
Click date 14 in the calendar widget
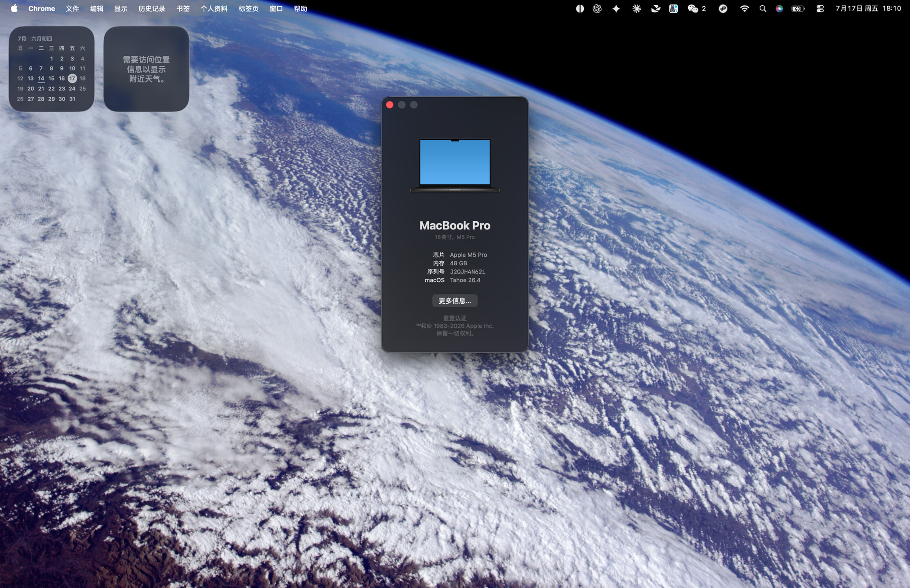click(x=41, y=79)
